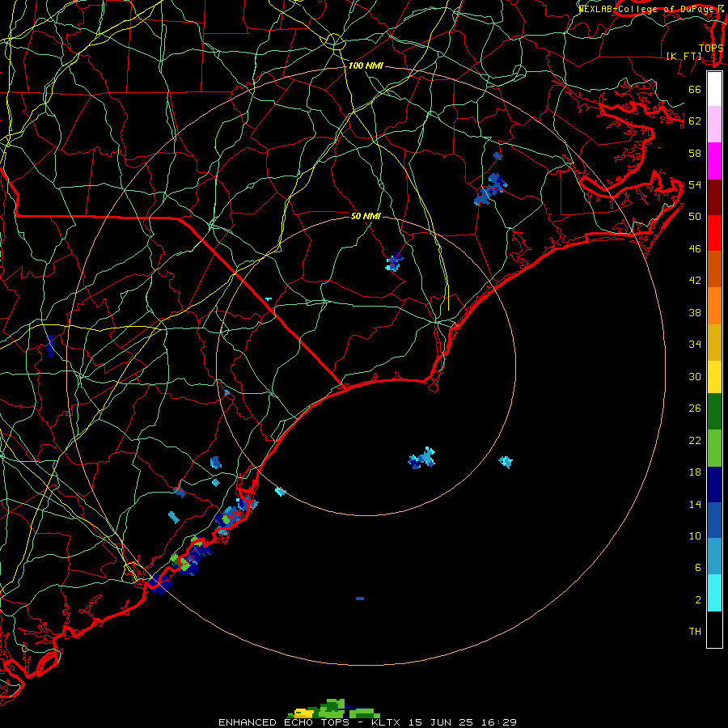Click the 26 on the scale
This screenshot has height=728, width=728.
pos(695,408)
